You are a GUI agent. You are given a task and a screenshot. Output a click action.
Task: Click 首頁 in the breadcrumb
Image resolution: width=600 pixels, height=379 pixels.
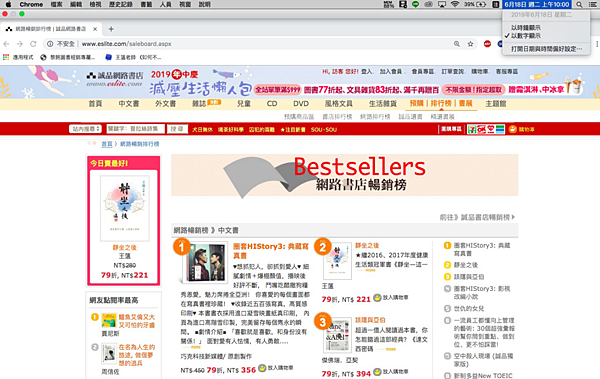coord(107,144)
